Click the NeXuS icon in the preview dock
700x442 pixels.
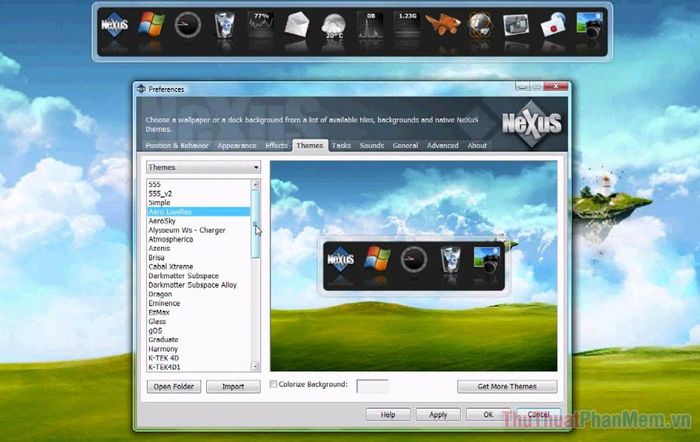pos(341,259)
